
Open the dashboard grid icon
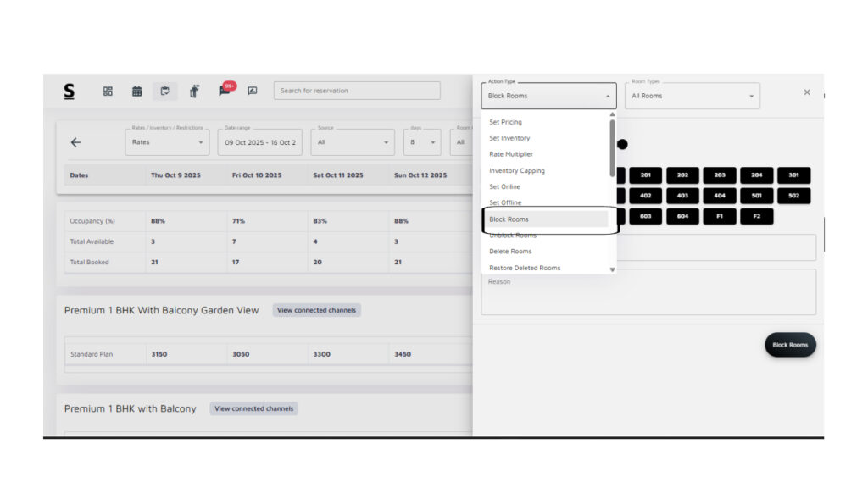[x=108, y=91]
